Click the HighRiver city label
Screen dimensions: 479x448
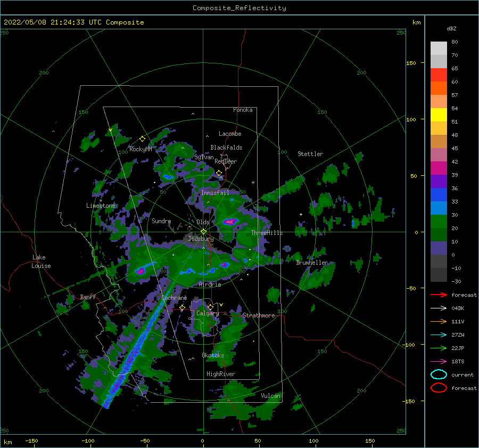pos(221,374)
